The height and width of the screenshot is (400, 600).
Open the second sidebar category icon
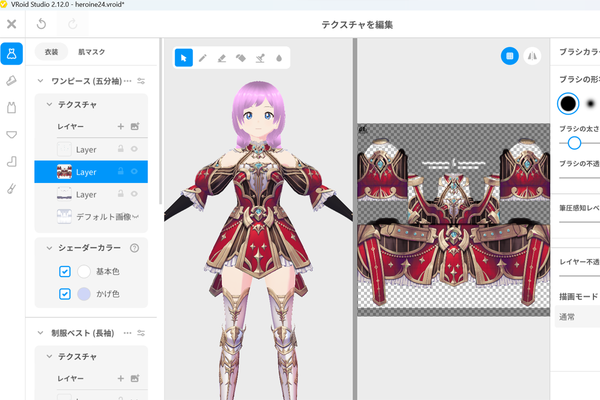click(11, 80)
